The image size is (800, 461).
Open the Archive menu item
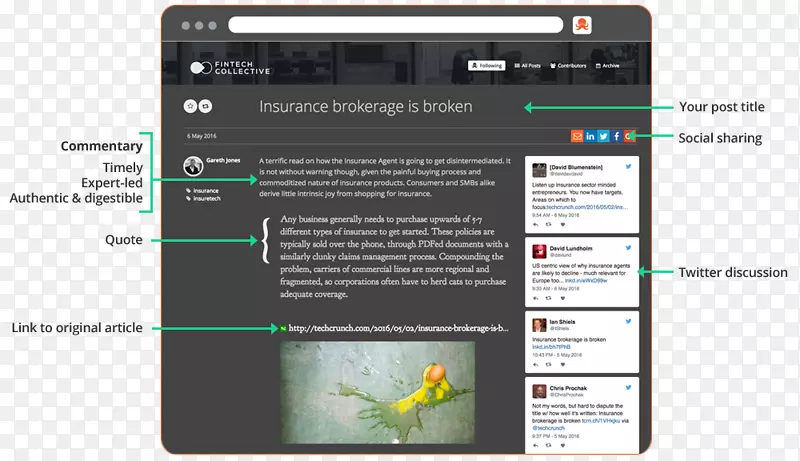607,66
